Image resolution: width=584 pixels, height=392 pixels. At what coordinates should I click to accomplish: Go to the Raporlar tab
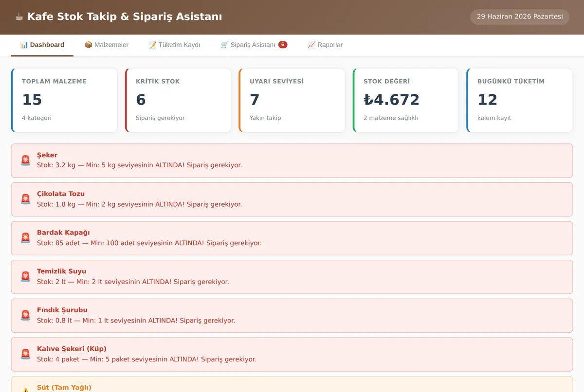[325, 45]
